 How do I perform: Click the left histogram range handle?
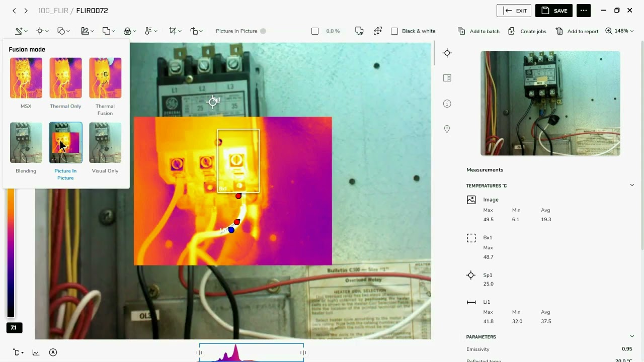click(x=199, y=353)
